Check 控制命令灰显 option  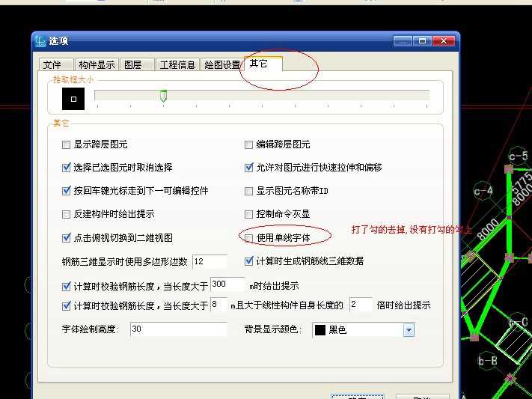248,214
